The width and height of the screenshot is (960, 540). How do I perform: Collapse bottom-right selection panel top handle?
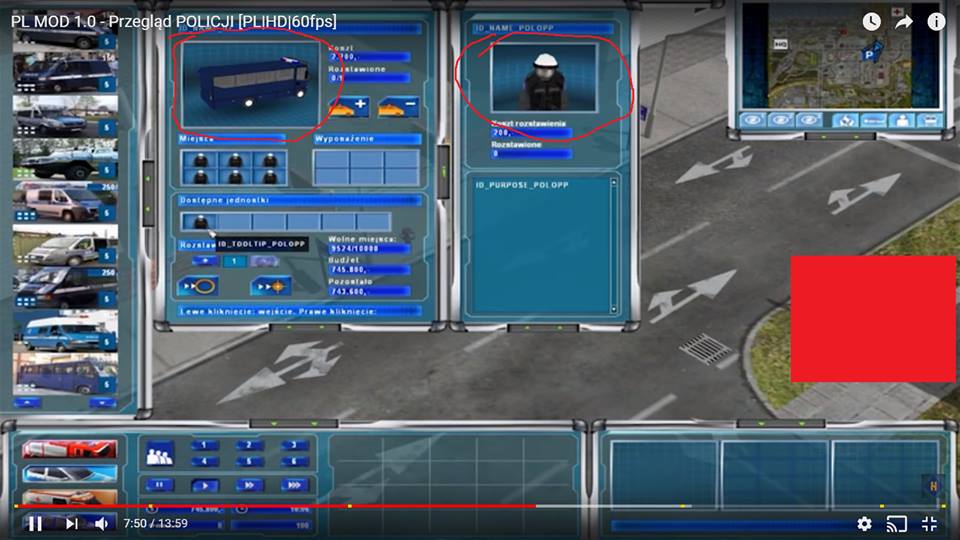781,423
